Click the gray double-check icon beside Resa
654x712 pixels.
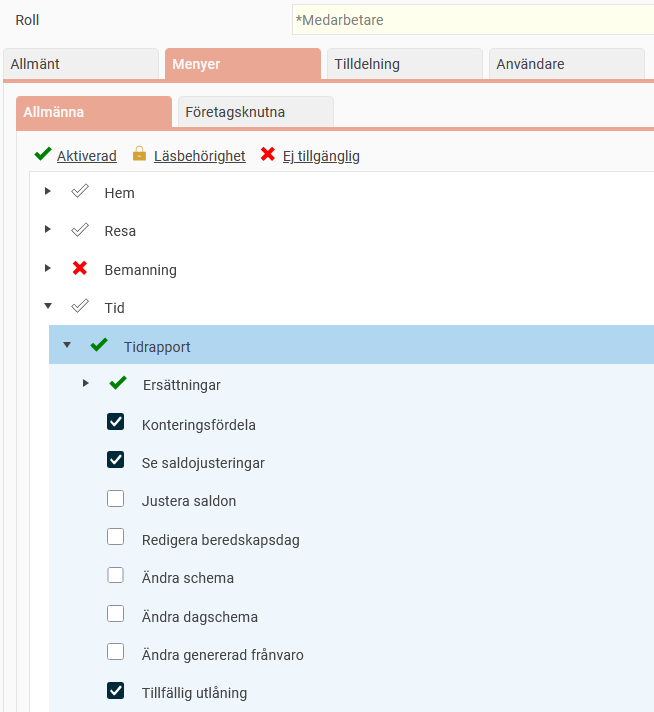[80, 230]
